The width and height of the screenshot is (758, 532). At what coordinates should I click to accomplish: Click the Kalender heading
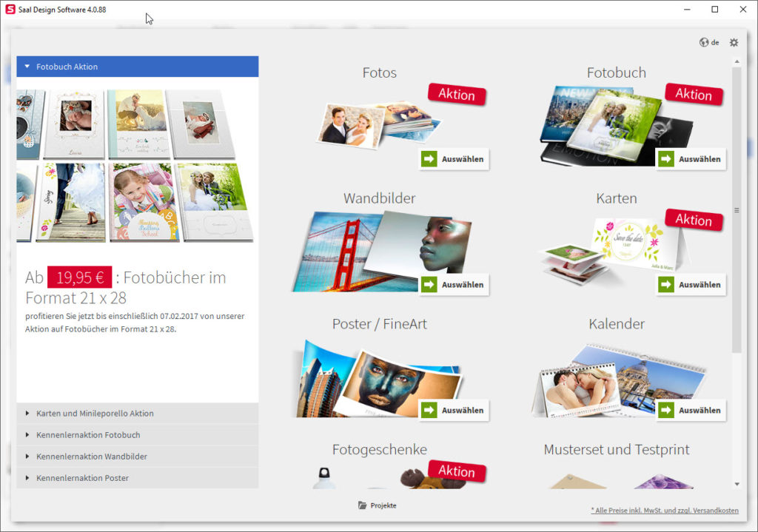coord(617,324)
